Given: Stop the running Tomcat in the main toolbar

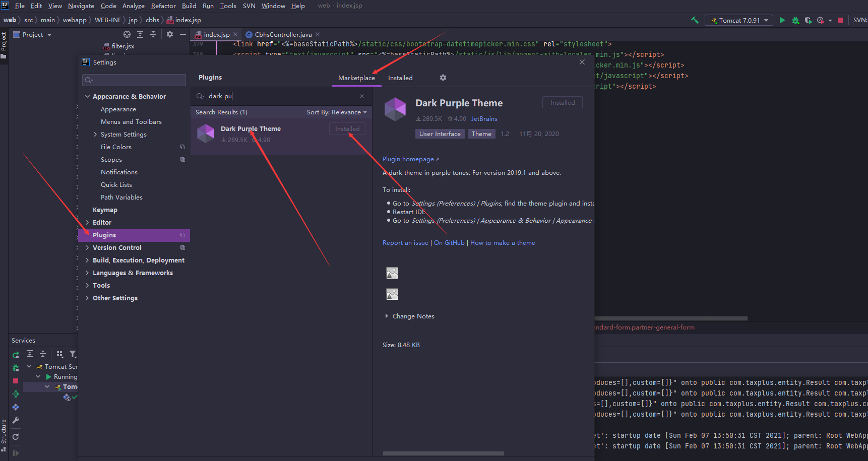Looking at the screenshot, I should pos(840,20).
